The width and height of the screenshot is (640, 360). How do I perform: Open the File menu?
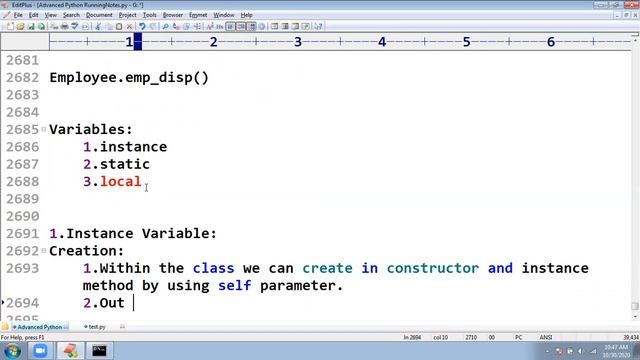click(18, 15)
